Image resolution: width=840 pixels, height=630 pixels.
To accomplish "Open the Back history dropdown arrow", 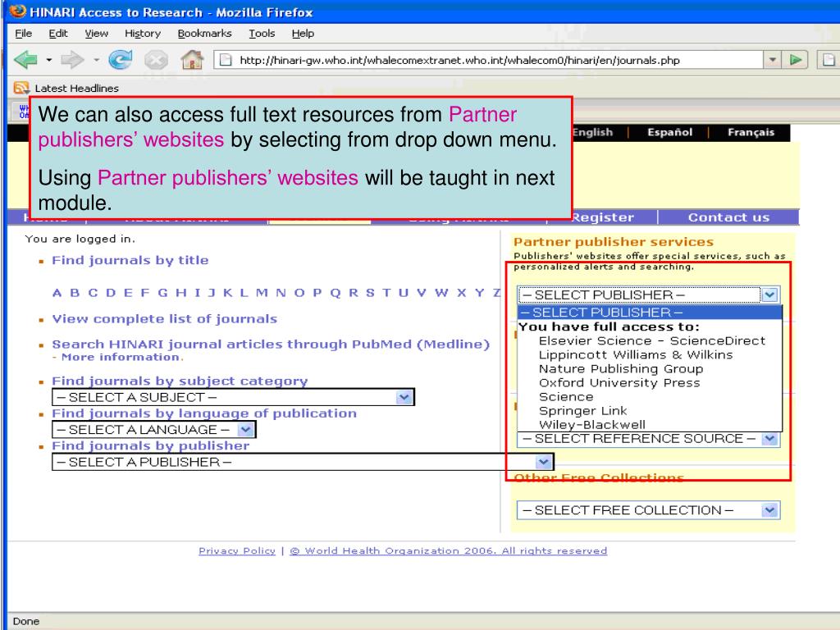I will pyautogui.click(x=48, y=59).
